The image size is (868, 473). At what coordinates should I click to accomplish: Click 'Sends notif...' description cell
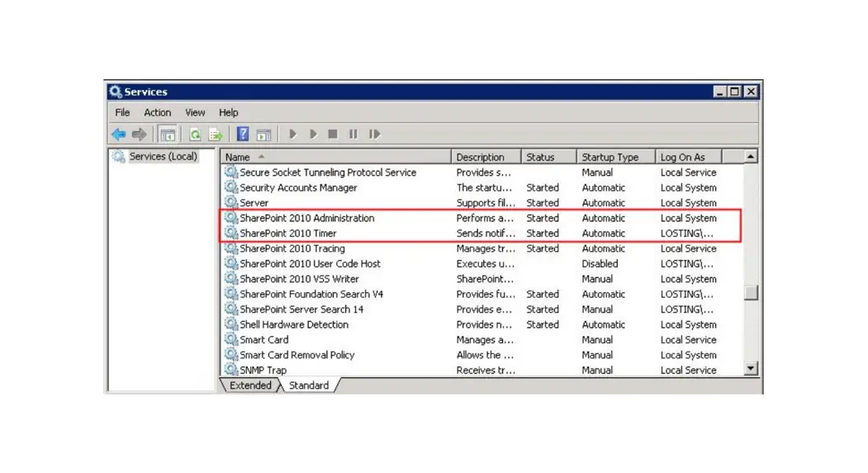486,233
